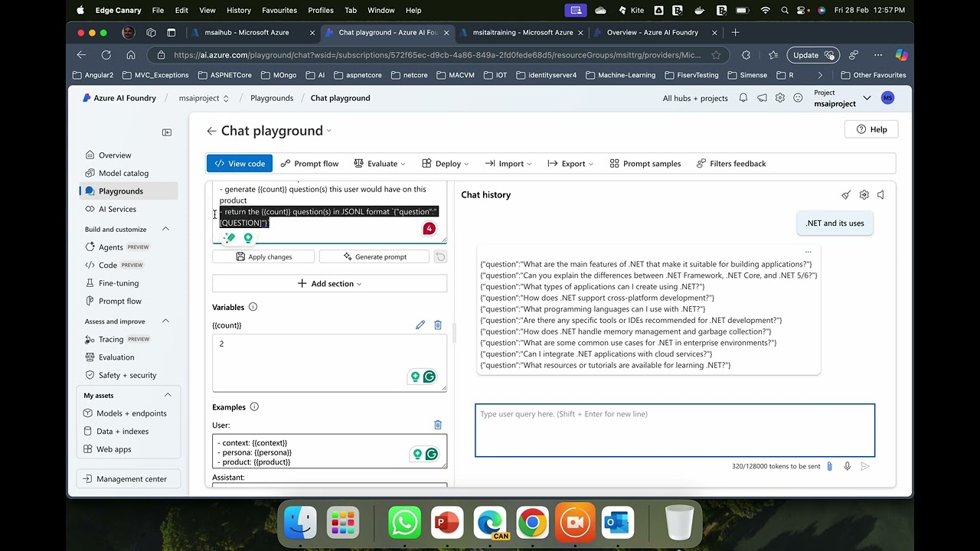Open Fine-tuning in sidebar

point(119,283)
